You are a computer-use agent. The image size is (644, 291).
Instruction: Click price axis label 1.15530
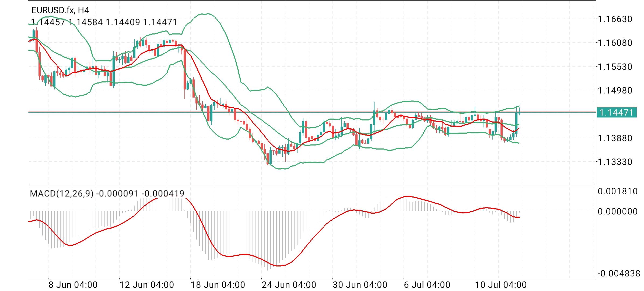(x=615, y=67)
